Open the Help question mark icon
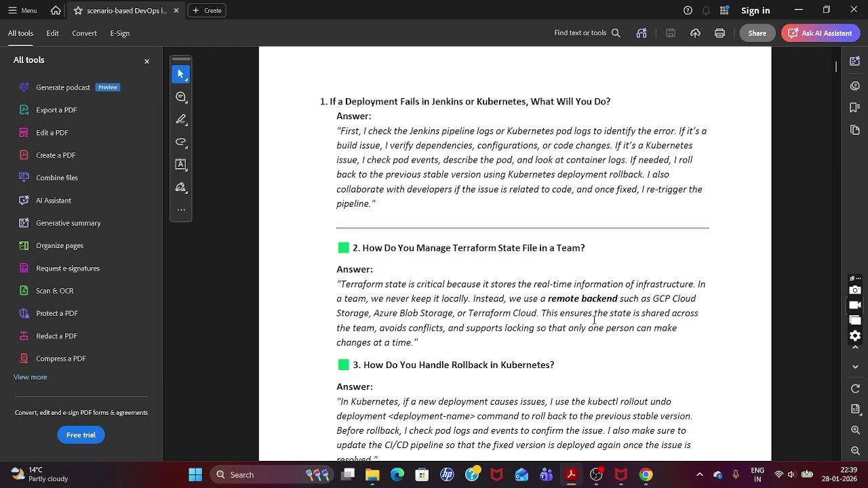The height and width of the screenshot is (488, 868). point(688,10)
